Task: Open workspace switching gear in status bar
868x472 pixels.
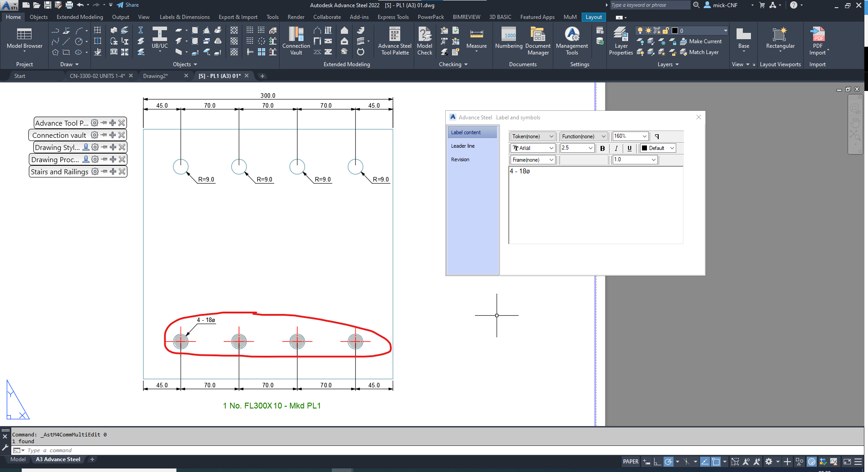Action: coord(769,462)
